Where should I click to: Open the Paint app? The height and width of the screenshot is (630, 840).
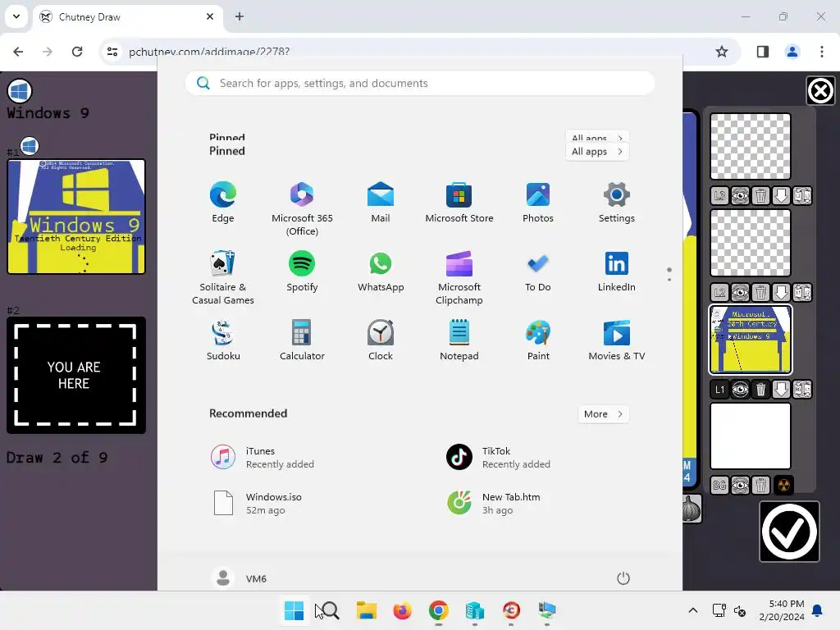tap(538, 340)
